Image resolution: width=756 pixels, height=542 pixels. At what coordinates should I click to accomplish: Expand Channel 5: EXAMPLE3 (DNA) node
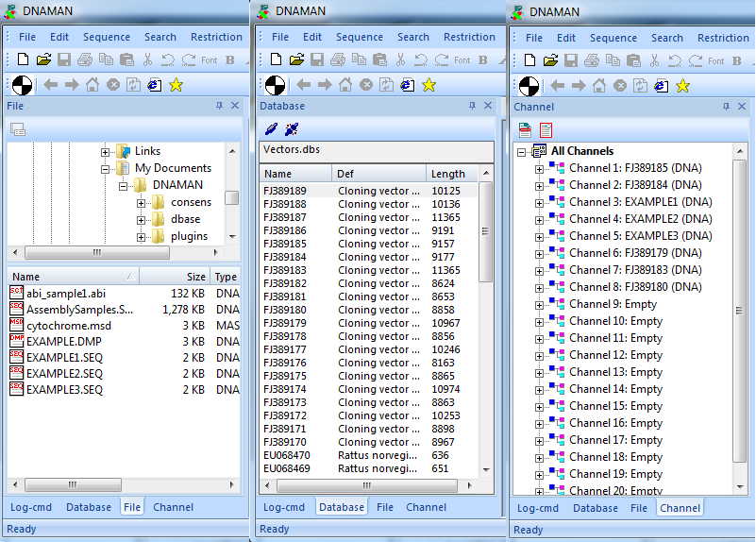click(539, 237)
